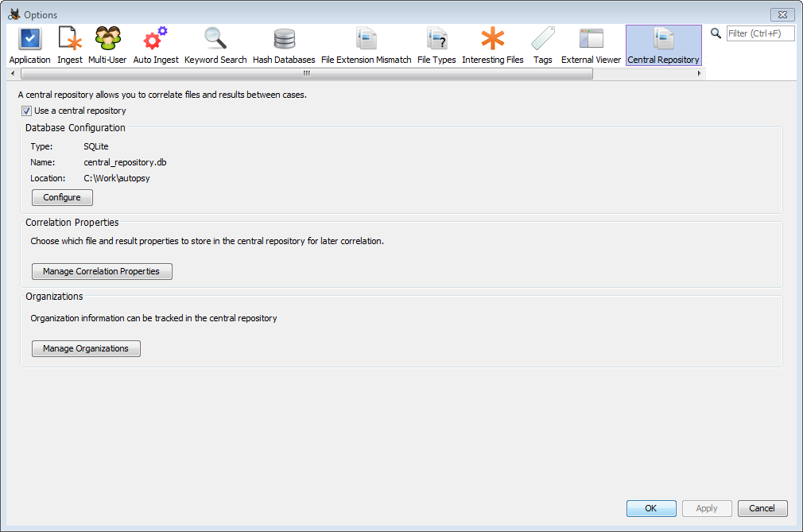The image size is (803, 532).
Task: Confirm options with OK button
Action: pos(651,508)
